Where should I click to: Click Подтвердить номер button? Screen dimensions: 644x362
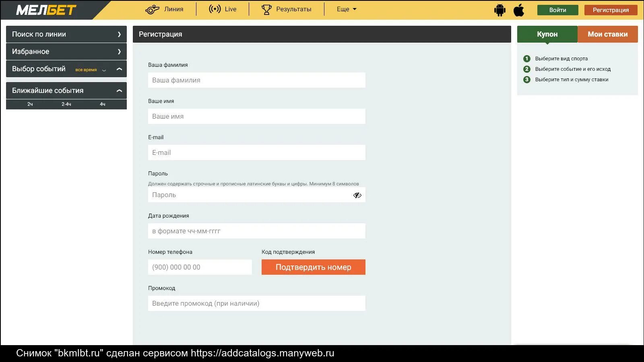tap(314, 267)
